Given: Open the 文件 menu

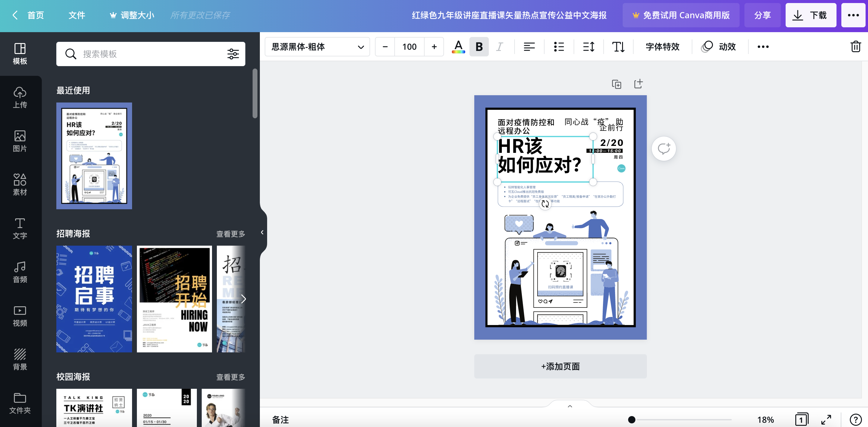Looking at the screenshot, I should coord(77,15).
